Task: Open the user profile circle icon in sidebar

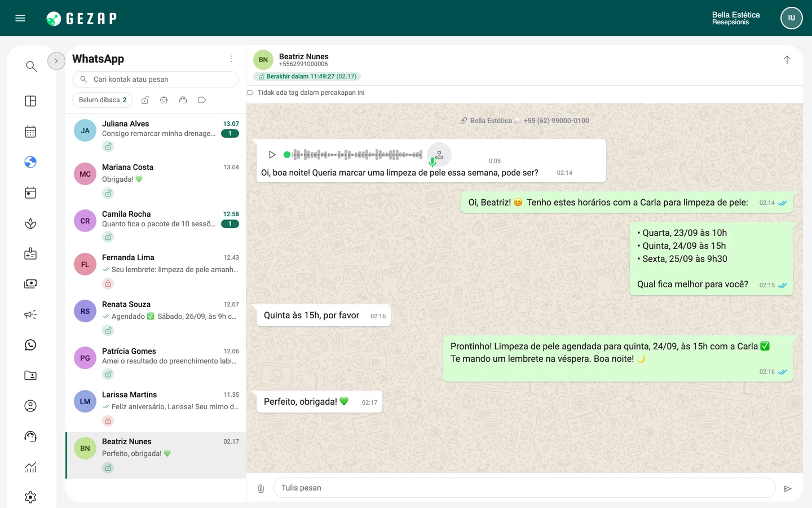Action: pos(30,406)
